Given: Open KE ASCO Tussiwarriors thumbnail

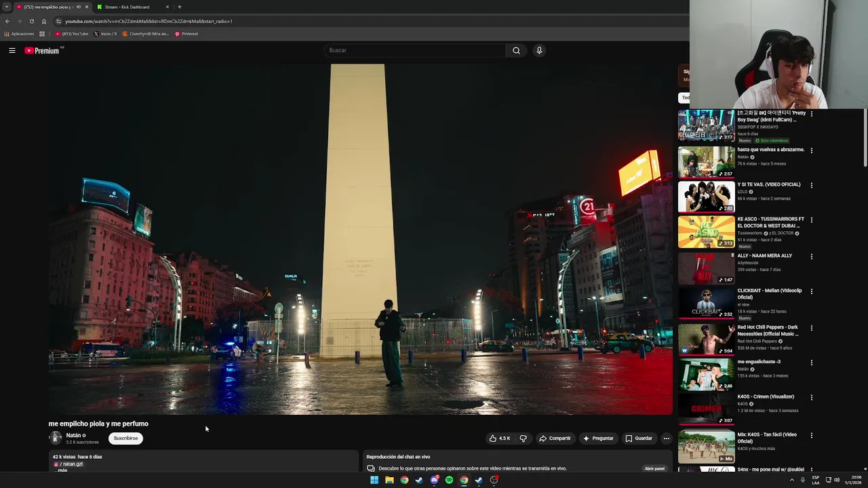Looking at the screenshot, I should [x=706, y=232].
